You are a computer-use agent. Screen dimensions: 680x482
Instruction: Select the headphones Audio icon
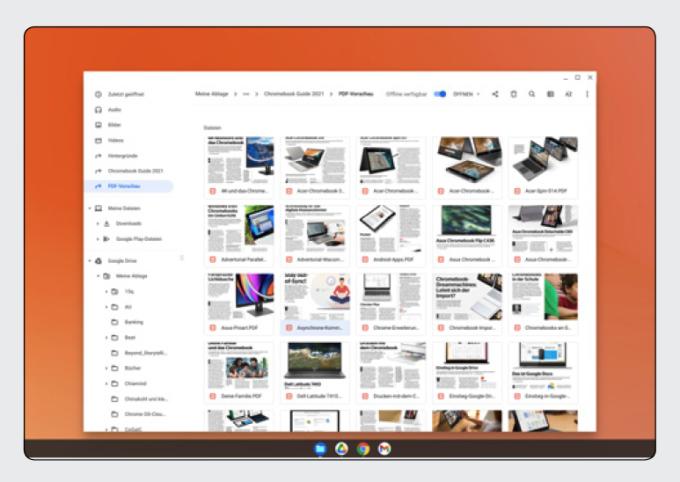click(98, 110)
